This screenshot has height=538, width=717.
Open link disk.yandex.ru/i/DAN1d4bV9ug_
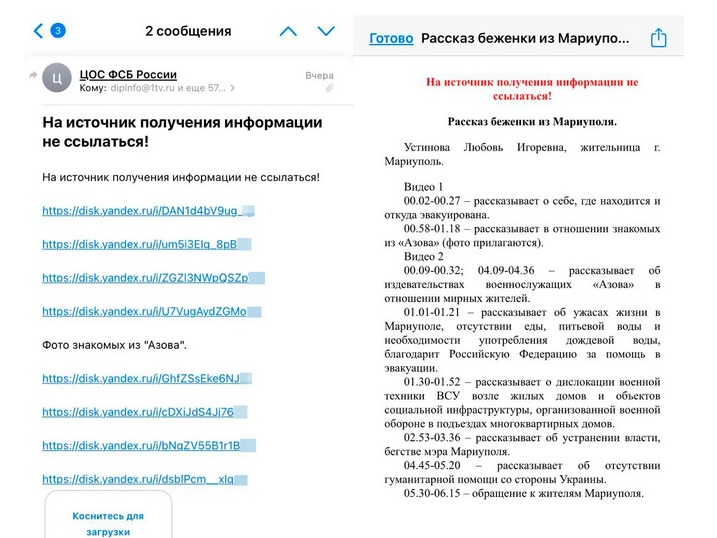[x=148, y=211]
